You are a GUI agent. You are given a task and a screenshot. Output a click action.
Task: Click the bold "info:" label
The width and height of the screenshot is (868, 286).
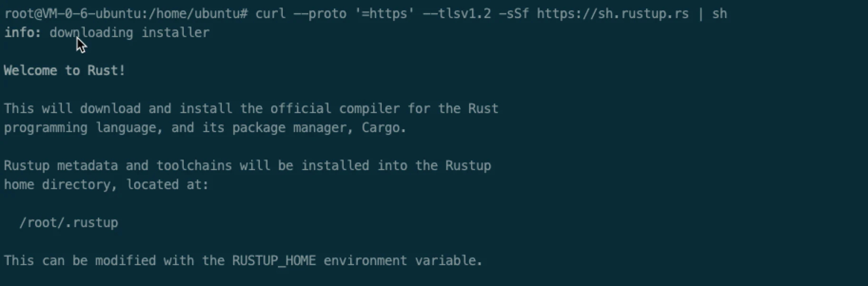pyautogui.click(x=23, y=32)
